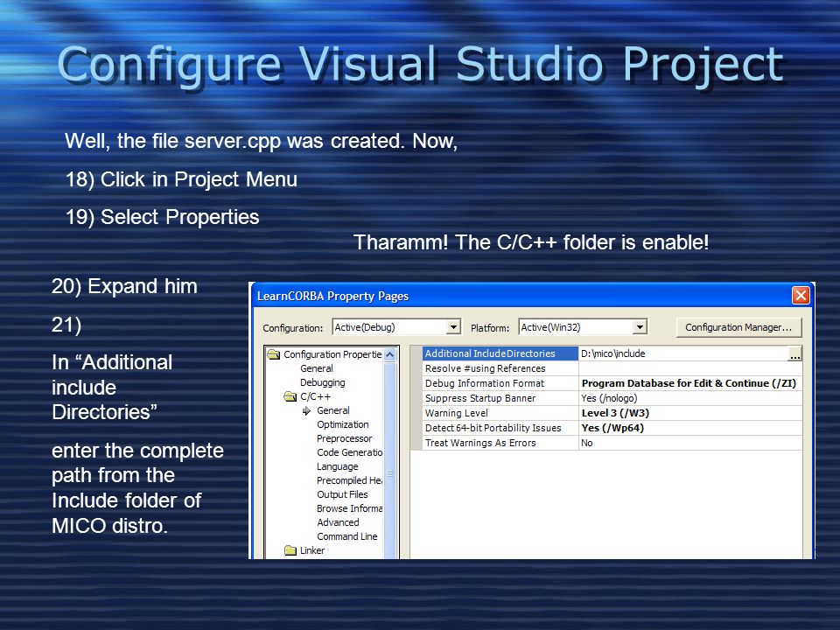Select Browse Information page in tree
This screenshot has height=630, width=840.
(x=349, y=508)
